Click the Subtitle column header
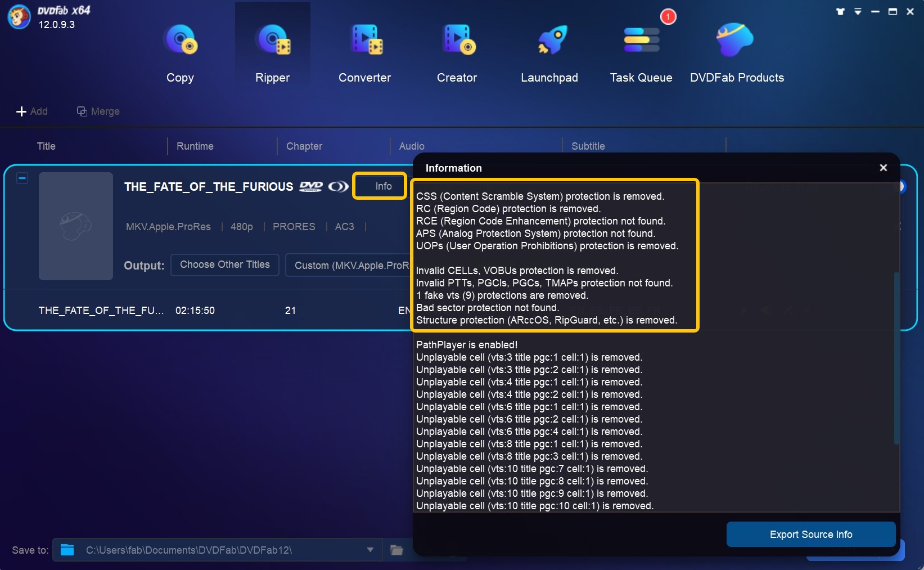 pos(588,146)
